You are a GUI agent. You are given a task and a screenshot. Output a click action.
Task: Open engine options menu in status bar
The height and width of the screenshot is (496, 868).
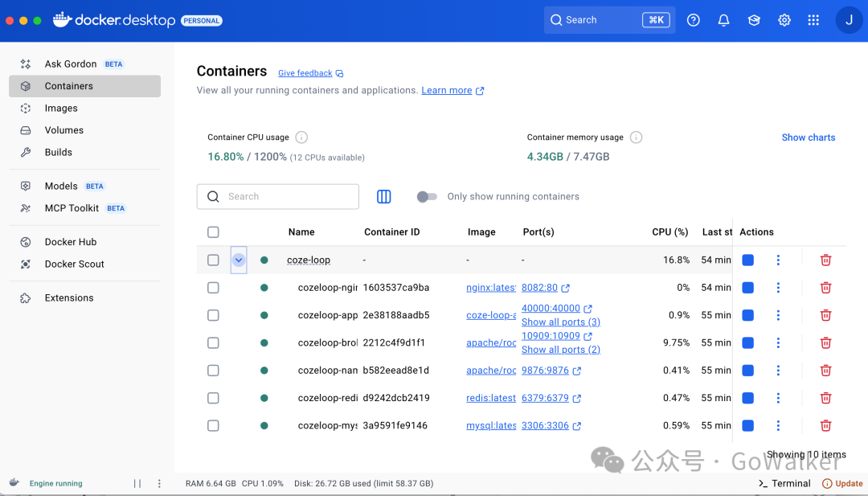click(159, 483)
